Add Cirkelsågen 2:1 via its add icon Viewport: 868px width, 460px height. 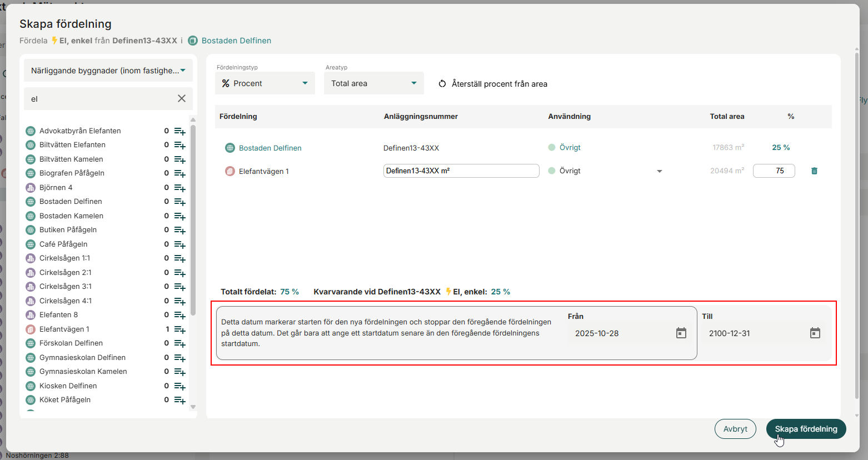(x=179, y=273)
